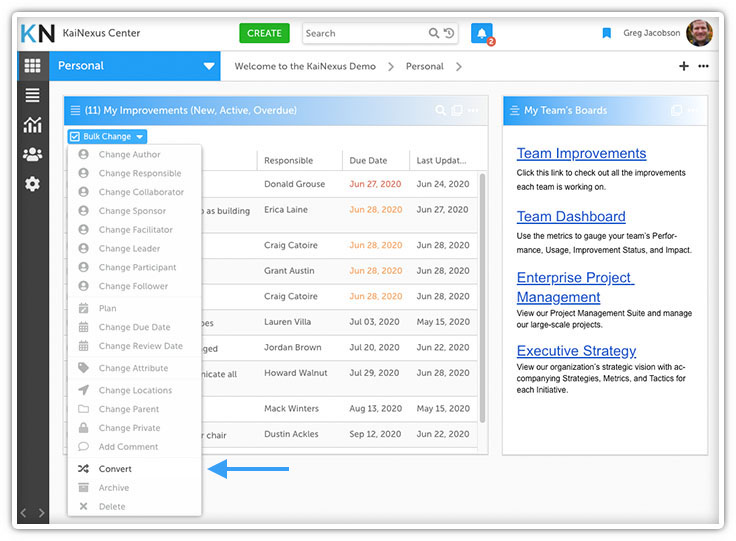The width and height of the screenshot is (736, 541).
Task: Choose Change Due Date option
Action: [135, 327]
